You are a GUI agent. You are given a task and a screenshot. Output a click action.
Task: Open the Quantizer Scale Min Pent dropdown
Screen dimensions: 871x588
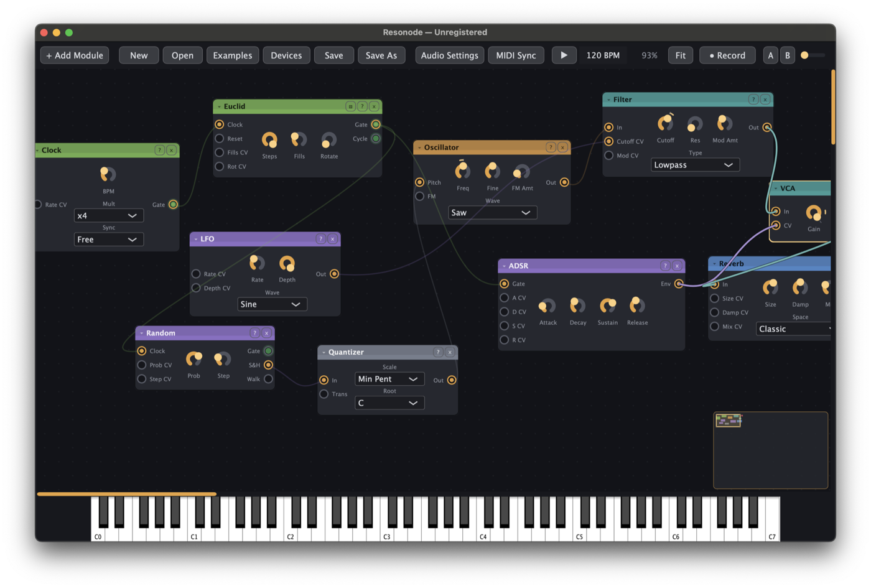(x=389, y=379)
